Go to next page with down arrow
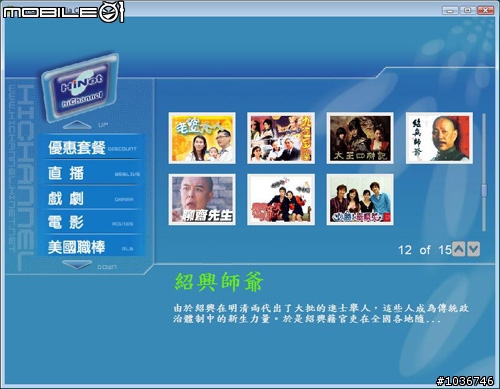 (x=474, y=249)
